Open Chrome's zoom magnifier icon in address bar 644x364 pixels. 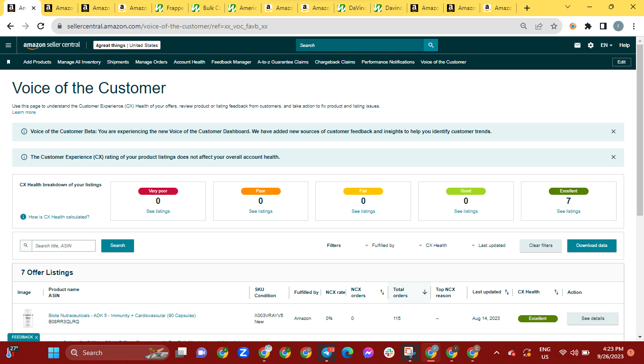click(x=523, y=27)
